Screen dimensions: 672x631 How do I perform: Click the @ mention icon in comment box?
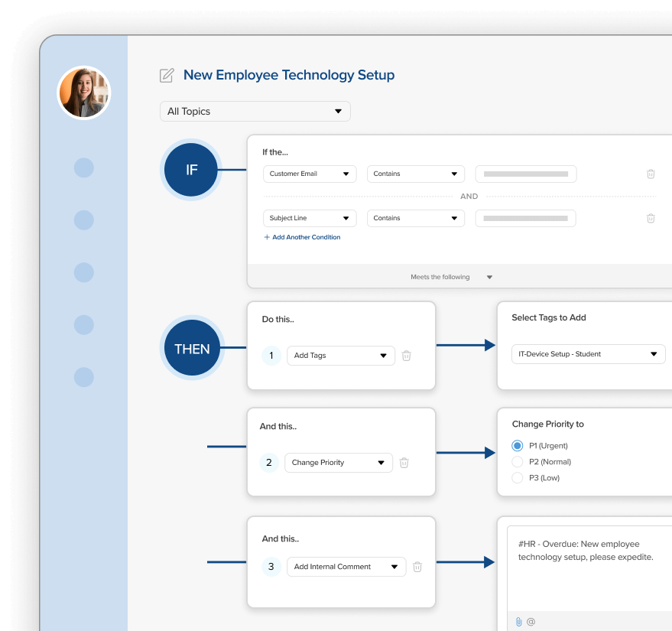(531, 622)
